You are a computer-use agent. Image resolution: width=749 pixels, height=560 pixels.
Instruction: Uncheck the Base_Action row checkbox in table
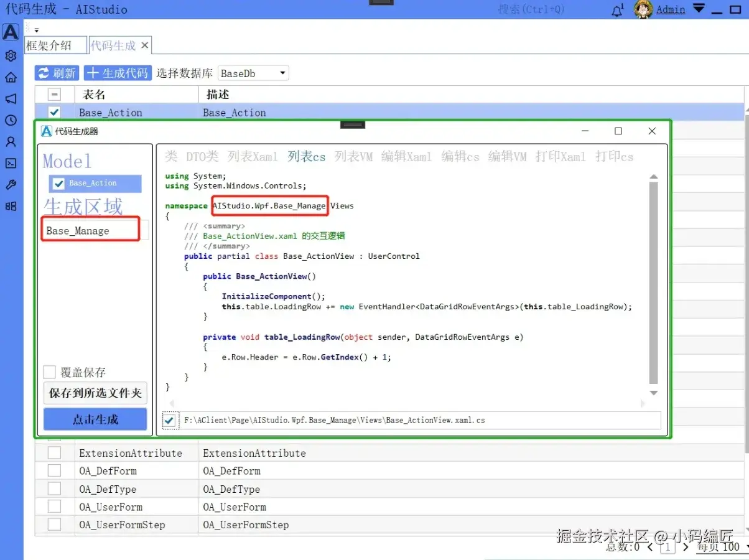coord(54,112)
